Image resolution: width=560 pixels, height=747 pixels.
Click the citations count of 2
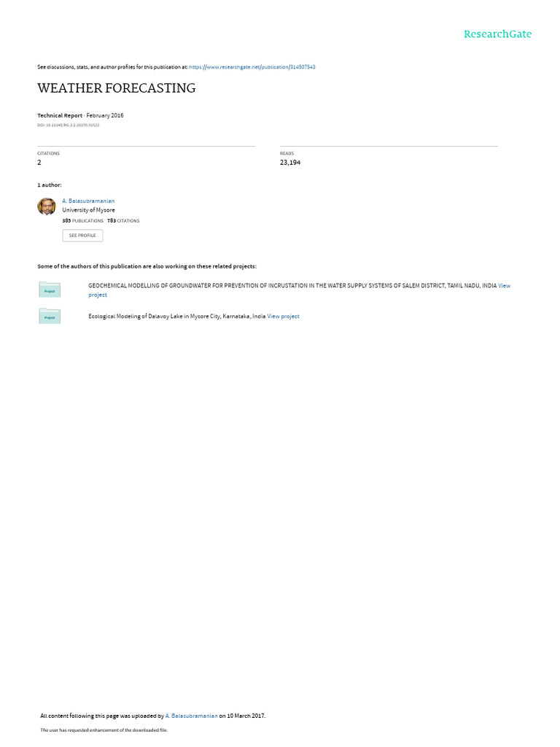pos(39,163)
